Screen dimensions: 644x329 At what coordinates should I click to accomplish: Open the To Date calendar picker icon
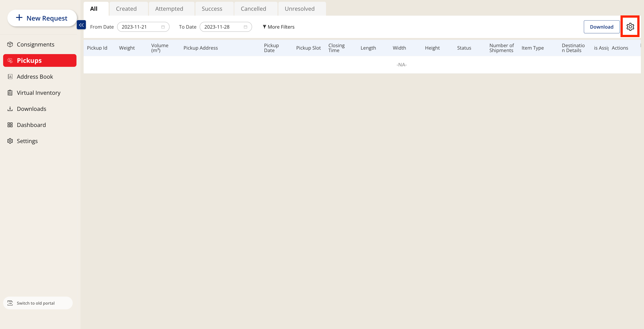pos(246,27)
